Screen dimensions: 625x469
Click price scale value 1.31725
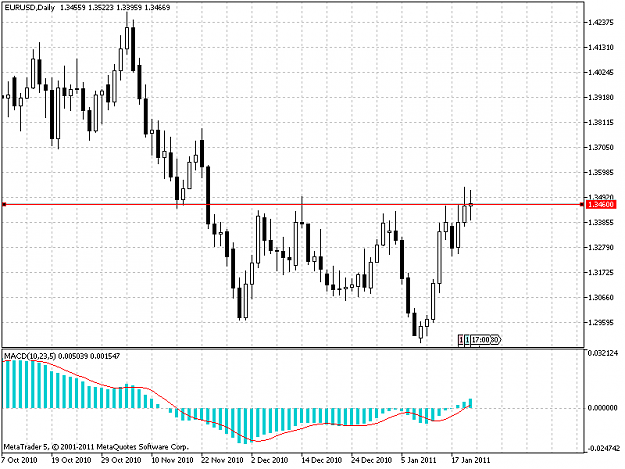[601, 273]
